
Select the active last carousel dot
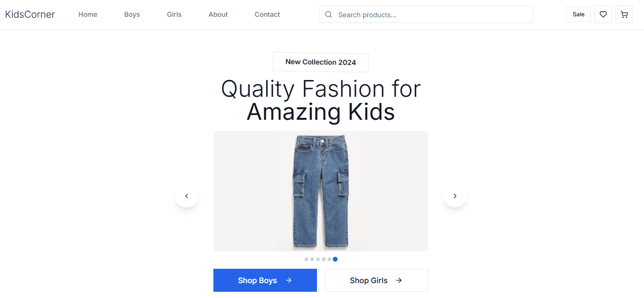[x=335, y=259]
